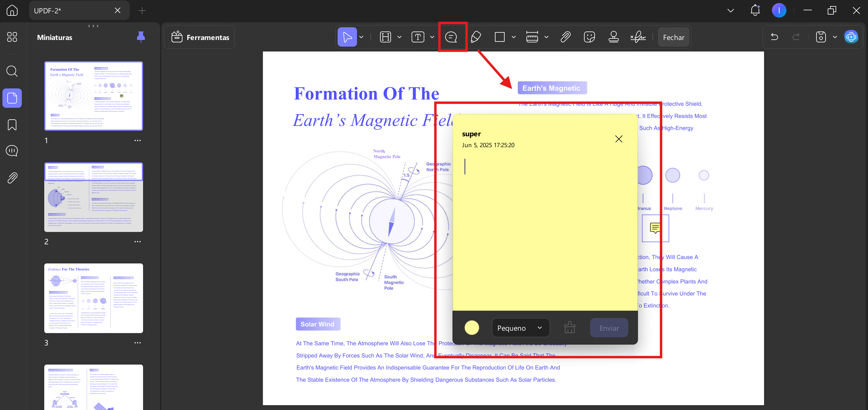Open page 1 more options menu
This screenshot has height=410, width=868.
[138, 141]
